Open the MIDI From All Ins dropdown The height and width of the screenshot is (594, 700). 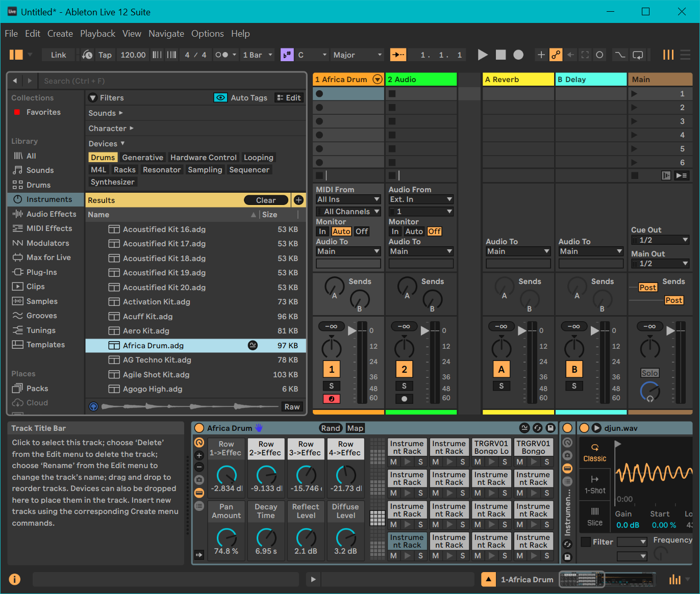tap(348, 199)
